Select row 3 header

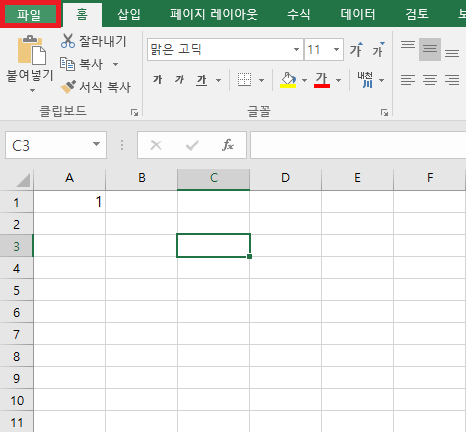16,246
